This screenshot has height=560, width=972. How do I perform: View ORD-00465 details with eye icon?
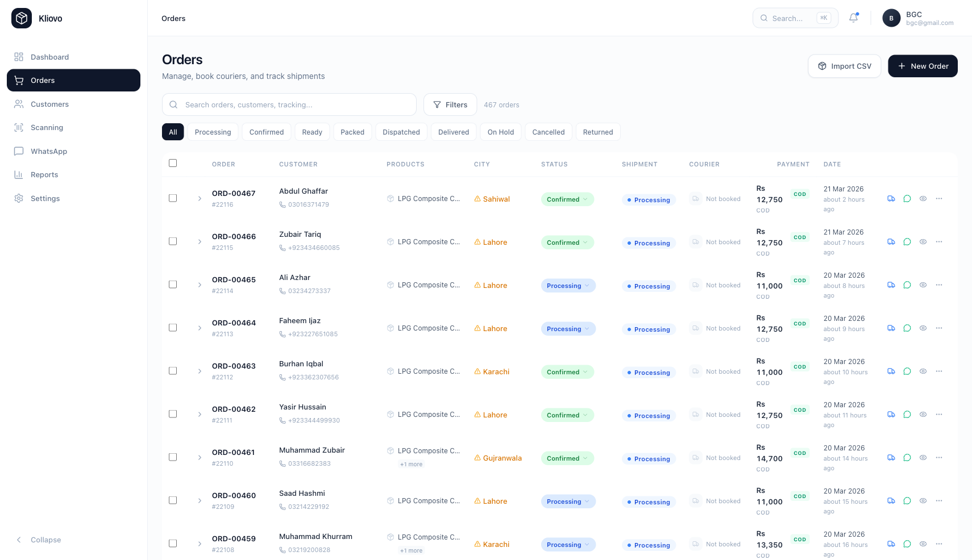pyautogui.click(x=923, y=285)
